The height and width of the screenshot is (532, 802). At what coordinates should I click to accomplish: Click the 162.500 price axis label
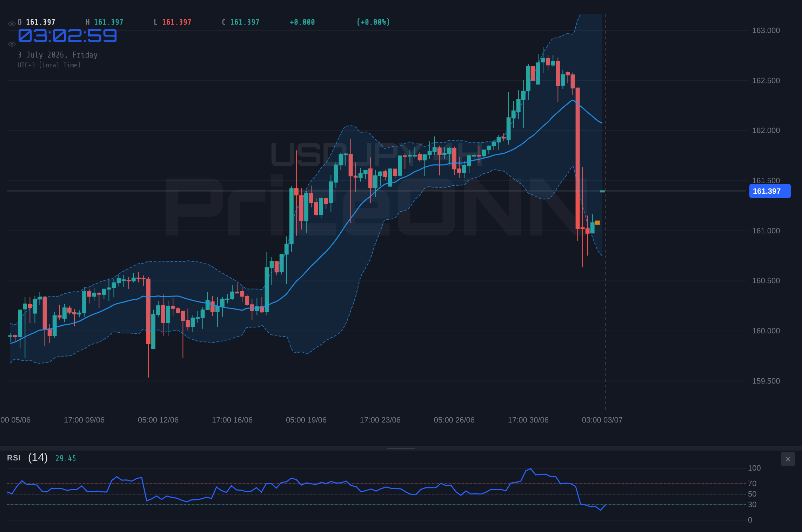click(x=766, y=81)
